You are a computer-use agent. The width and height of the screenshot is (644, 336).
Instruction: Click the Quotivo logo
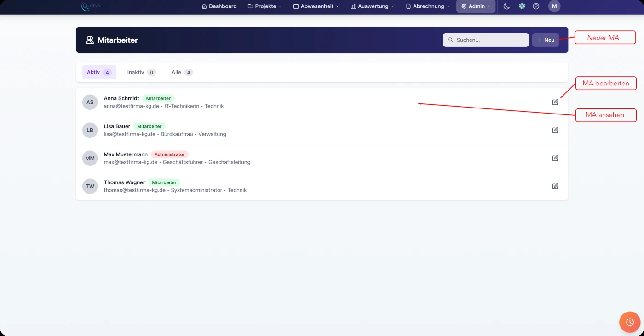coord(91,6)
